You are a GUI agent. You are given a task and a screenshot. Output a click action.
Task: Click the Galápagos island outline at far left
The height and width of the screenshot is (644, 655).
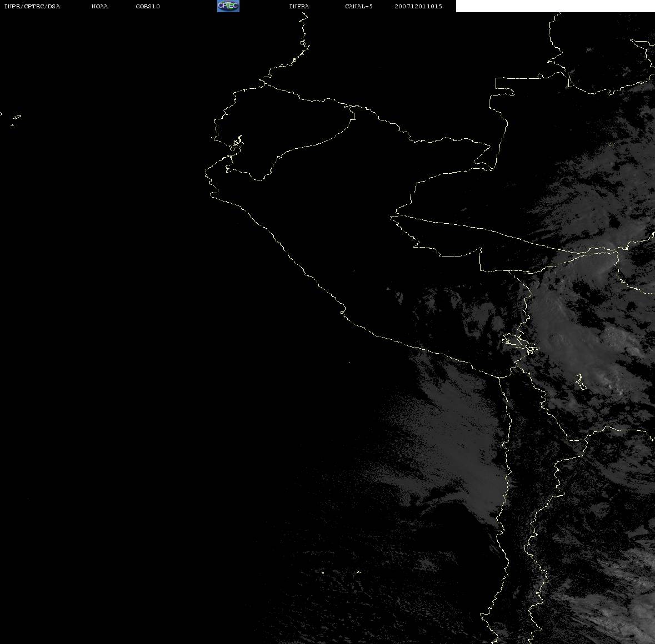pos(16,117)
